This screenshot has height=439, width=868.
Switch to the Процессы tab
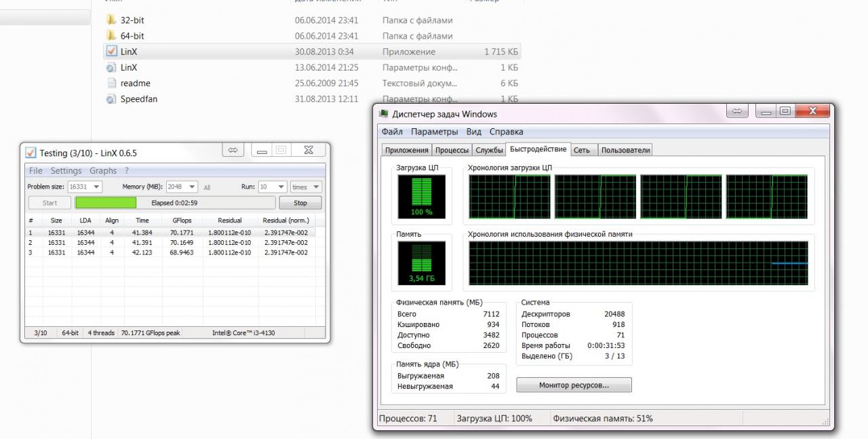pos(452,150)
